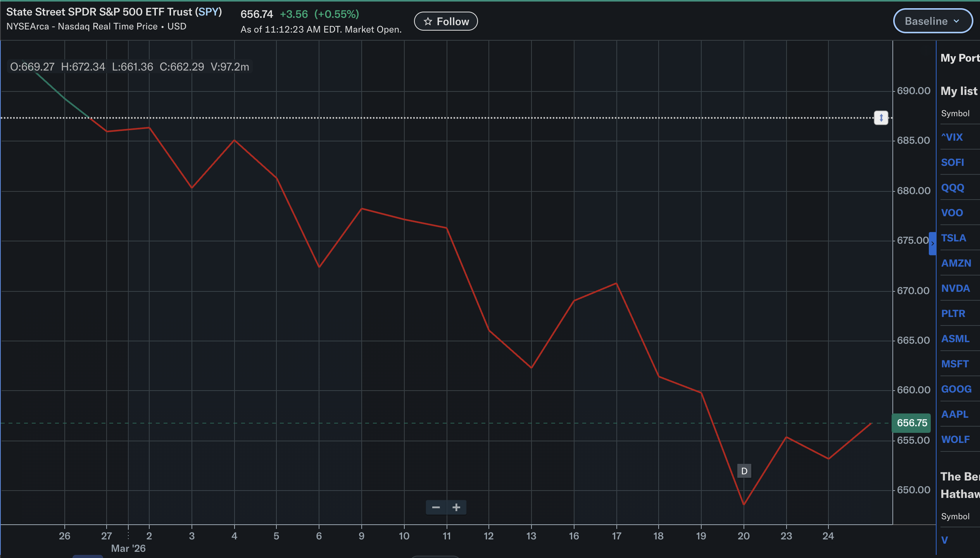The width and height of the screenshot is (980, 558).
Task: Select AAPL in My list
Action: (955, 414)
